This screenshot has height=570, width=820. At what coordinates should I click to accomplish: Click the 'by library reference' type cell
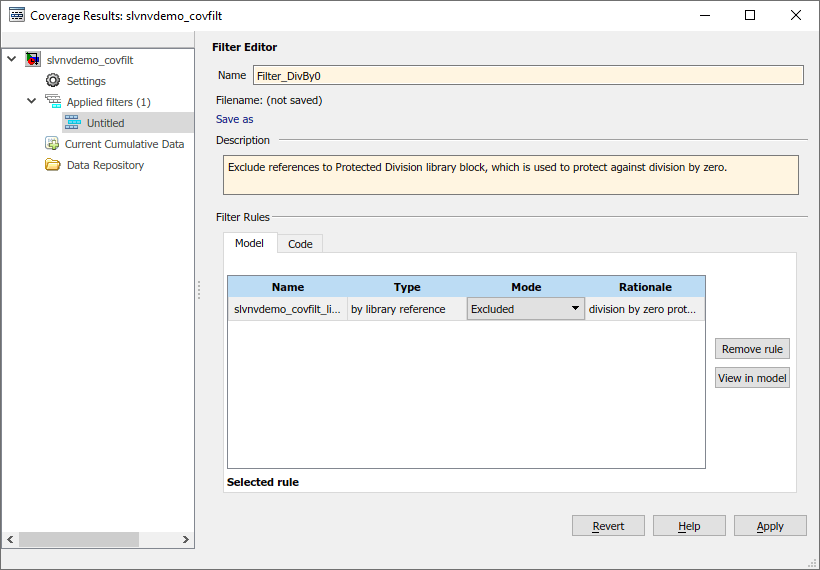(407, 309)
